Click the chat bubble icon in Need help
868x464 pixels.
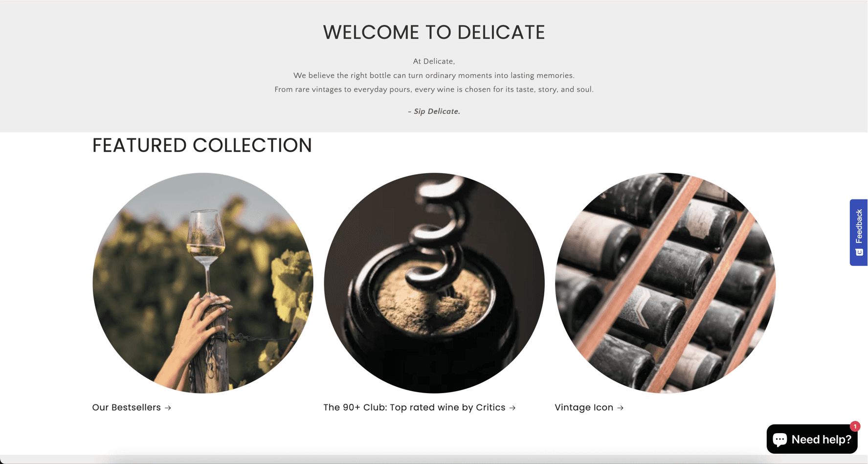coord(779,439)
